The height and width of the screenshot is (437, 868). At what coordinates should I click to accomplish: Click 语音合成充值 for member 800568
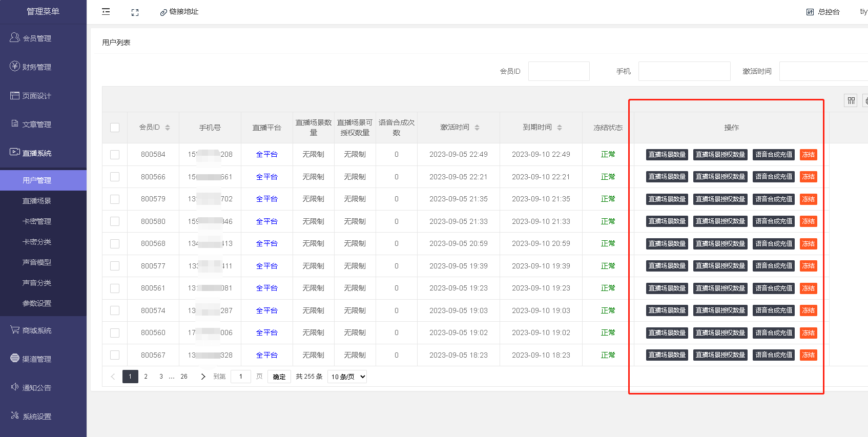774,244
